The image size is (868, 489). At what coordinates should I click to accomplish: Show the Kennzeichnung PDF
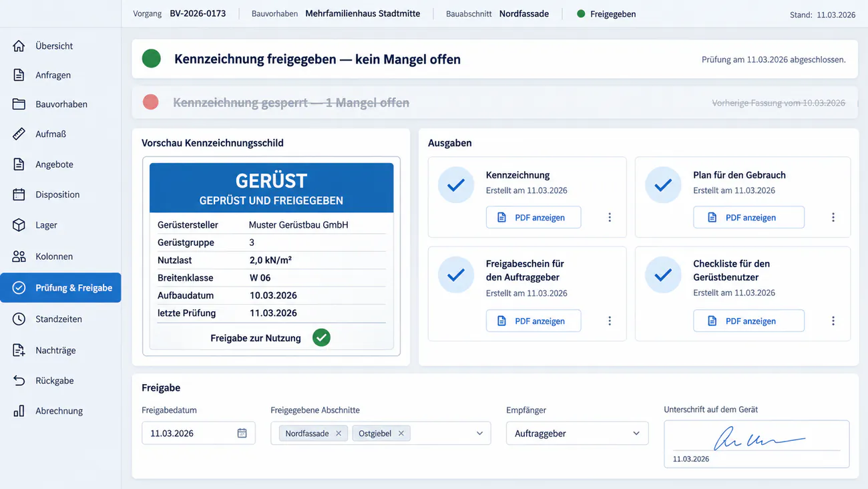click(533, 217)
